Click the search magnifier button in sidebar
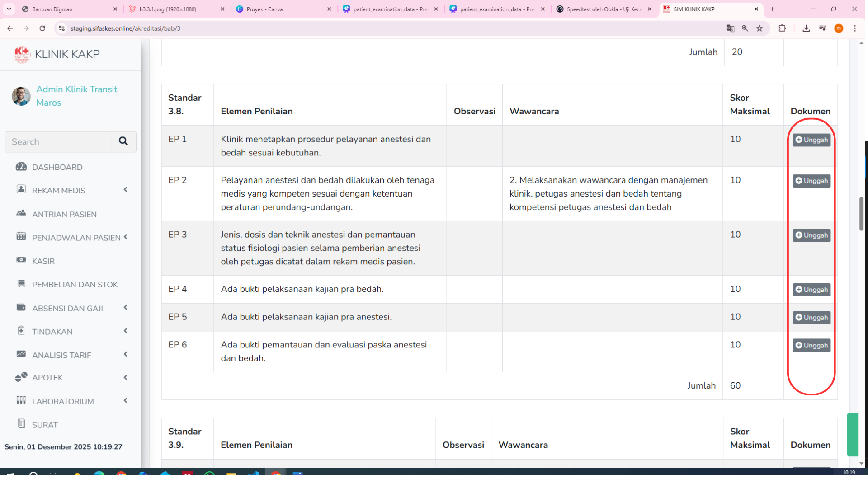 [123, 141]
